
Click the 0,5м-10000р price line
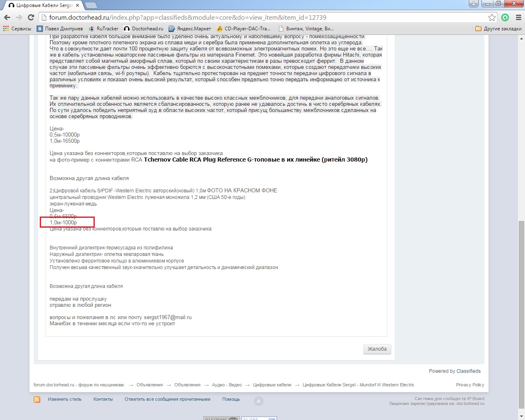point(65,135)
